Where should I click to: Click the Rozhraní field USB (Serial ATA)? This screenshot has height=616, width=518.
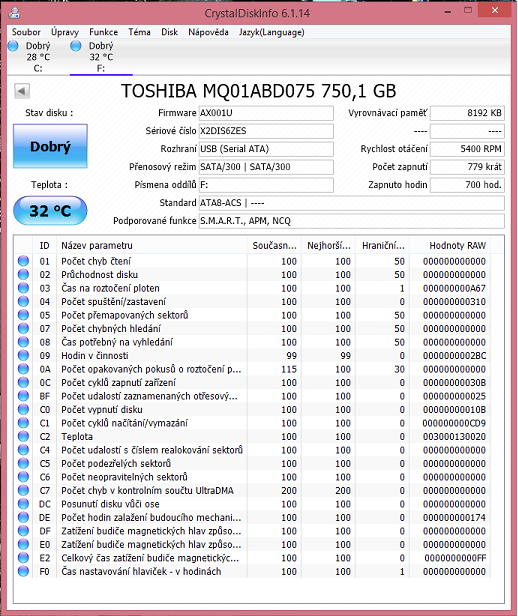click(266, 149)
